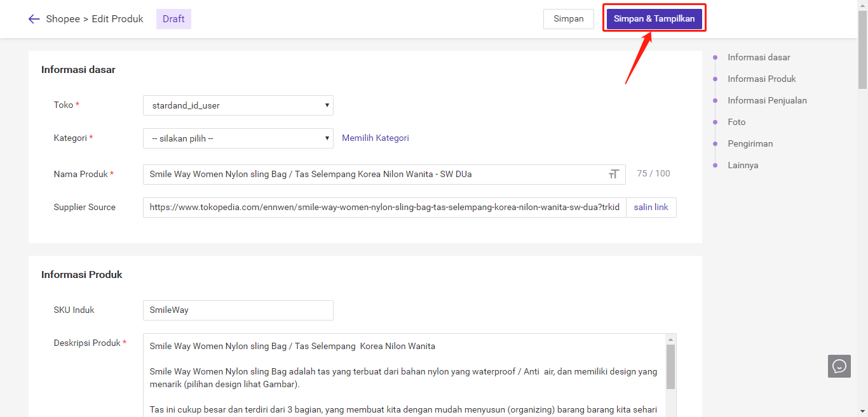
Task: Open the Memilih Kategori link
Action: click(376, 138)
